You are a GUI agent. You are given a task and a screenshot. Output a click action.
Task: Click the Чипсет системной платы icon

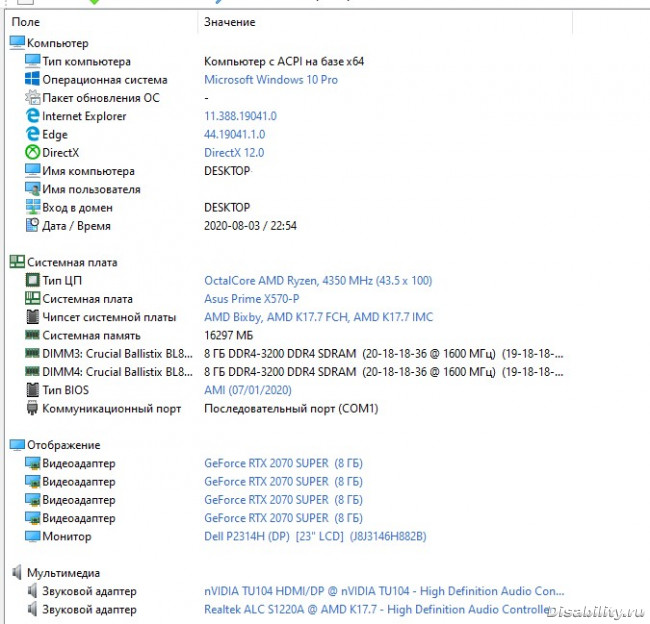(x=32, y=317)
